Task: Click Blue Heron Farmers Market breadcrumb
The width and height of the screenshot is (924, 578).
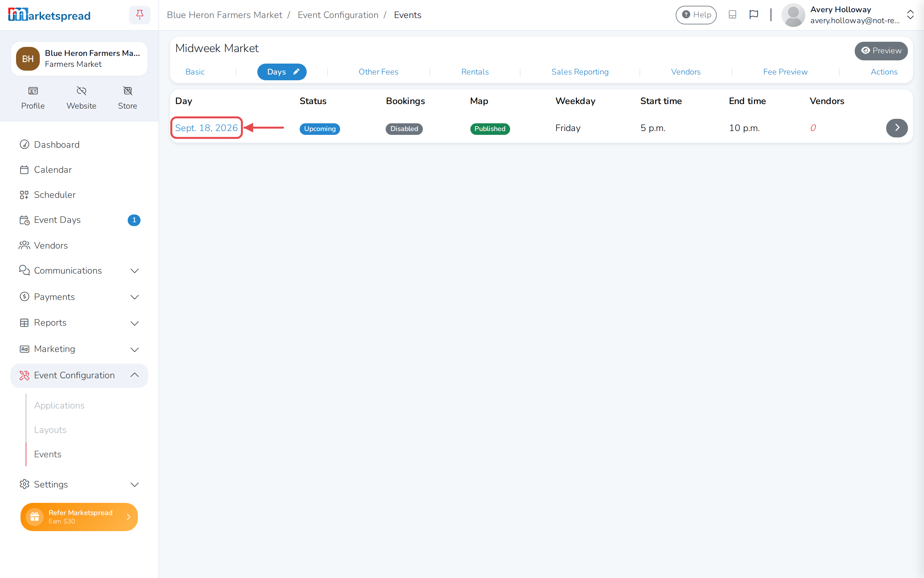Action: point(225,15)
